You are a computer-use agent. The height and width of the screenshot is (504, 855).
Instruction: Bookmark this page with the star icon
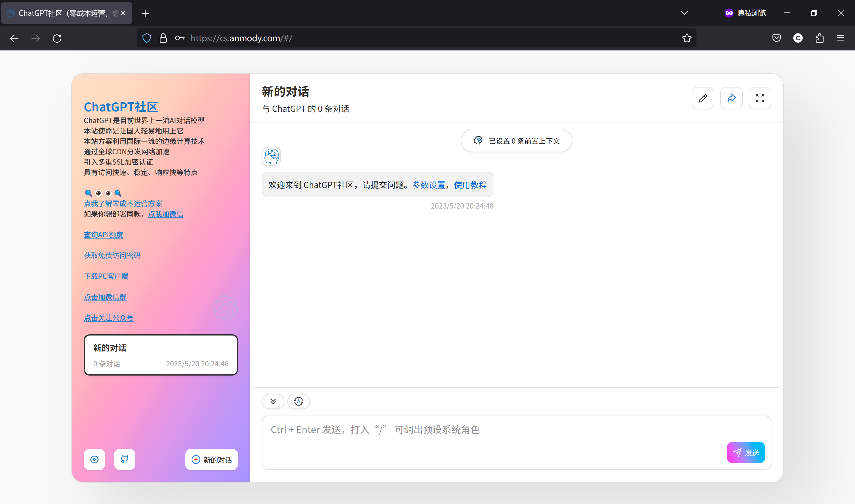(x=687, y=38)
